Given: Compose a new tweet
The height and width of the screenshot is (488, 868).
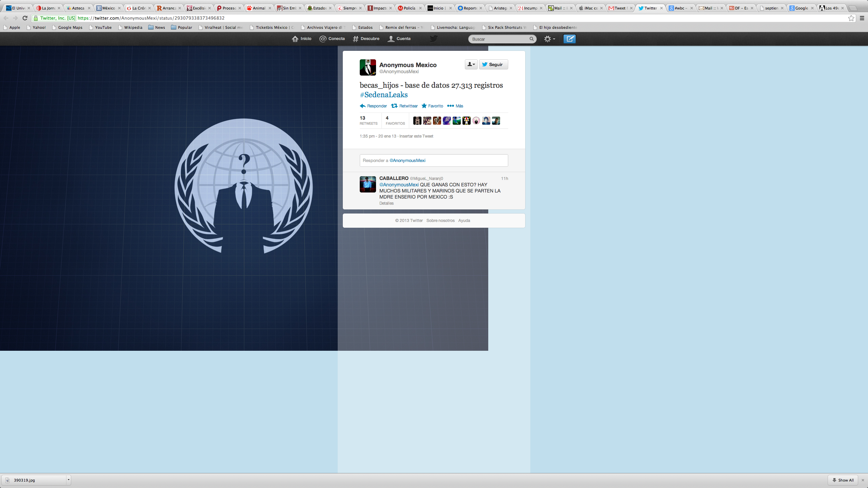Looking at the screenshot, I should click(x=570, y=39).
